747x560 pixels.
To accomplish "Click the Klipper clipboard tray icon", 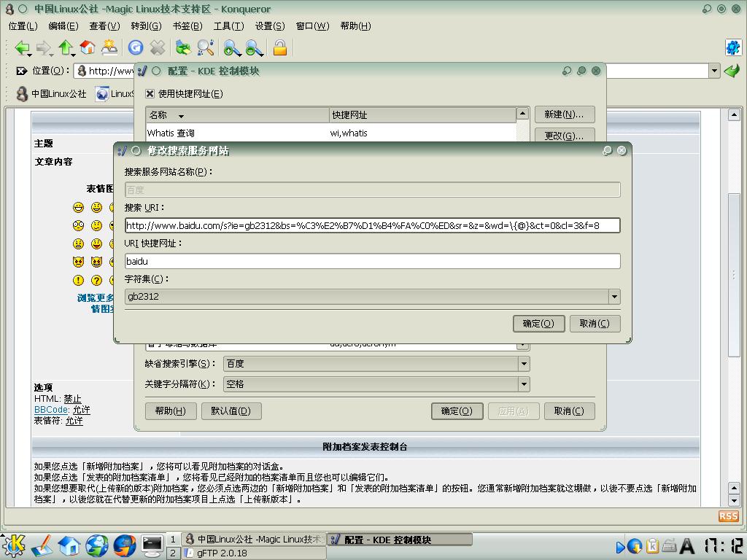I will click(x=652, y=545).
